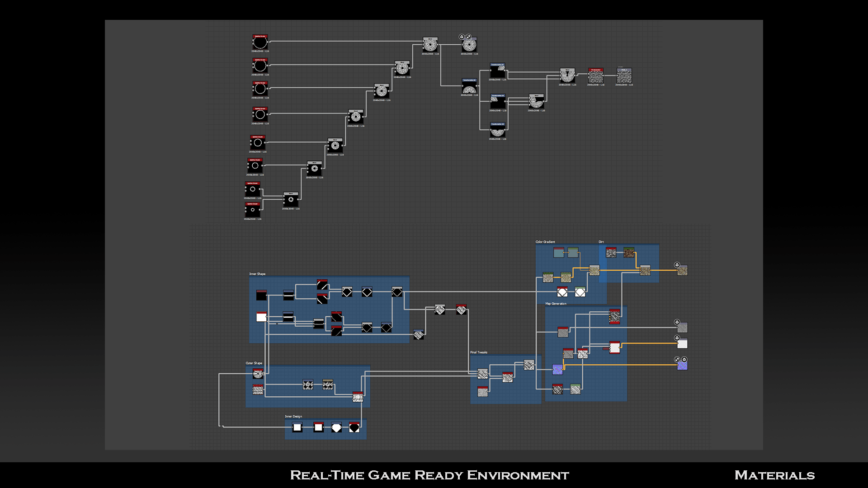The width and height of the screenshot is (868, 488).
Task: Select the topmost Splatter Circular node
Action: 260,42
